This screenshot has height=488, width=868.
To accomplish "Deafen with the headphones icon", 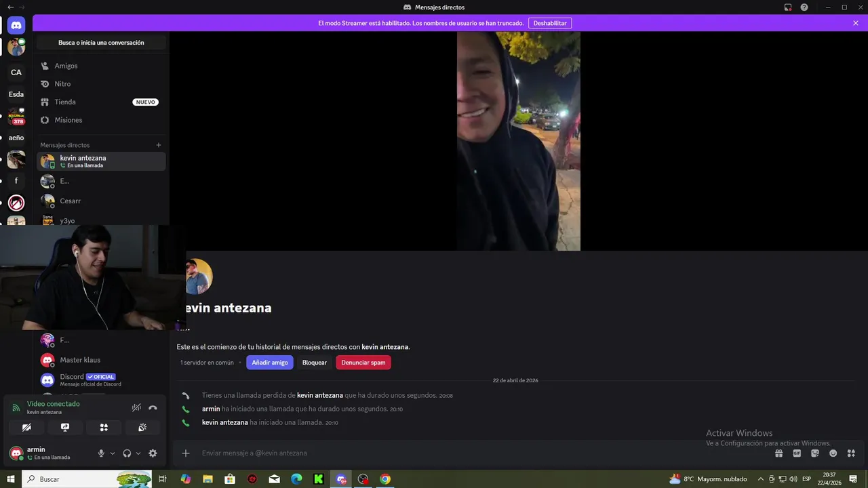I will coord(127,453).
